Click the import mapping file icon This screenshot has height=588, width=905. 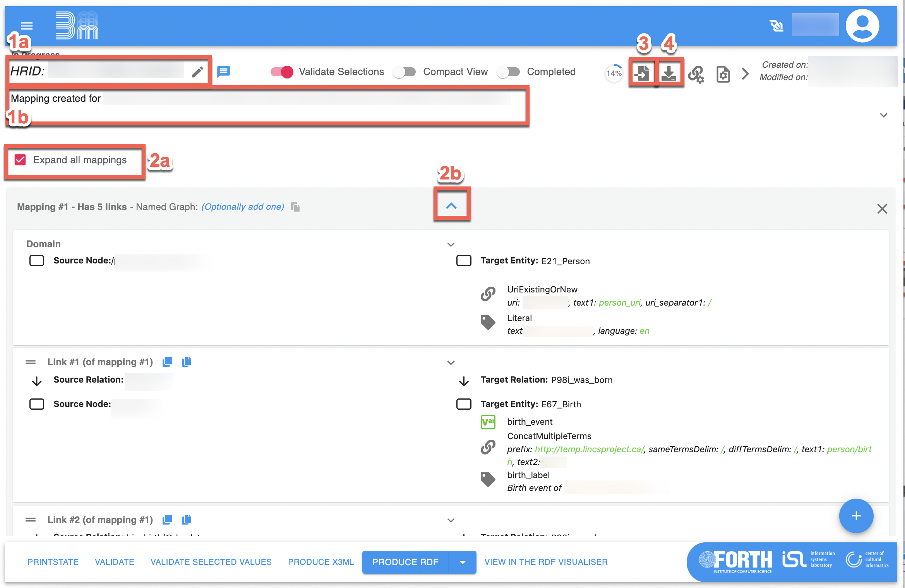point(642,73)
